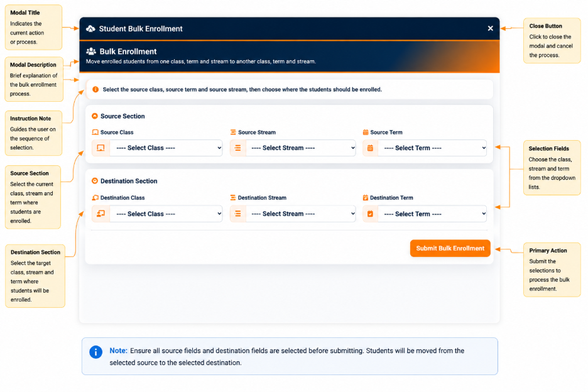Click the Source Term calendar icon box

(x=370, y=148)
